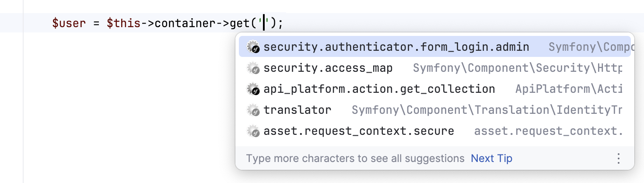Image resolution: width=644 pixels, height=183 pixels.
Task: Click the service icon next to translator
Action: 253,110
